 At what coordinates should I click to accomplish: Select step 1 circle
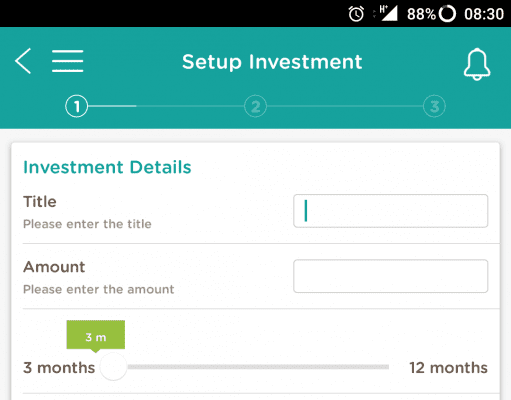click(x=77, y=106)
